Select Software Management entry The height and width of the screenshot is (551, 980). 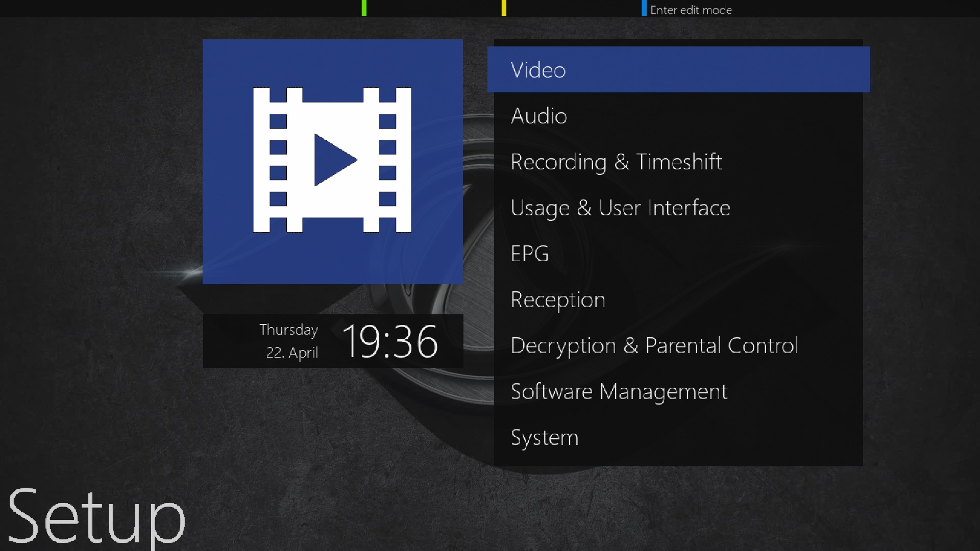(619, 391)
